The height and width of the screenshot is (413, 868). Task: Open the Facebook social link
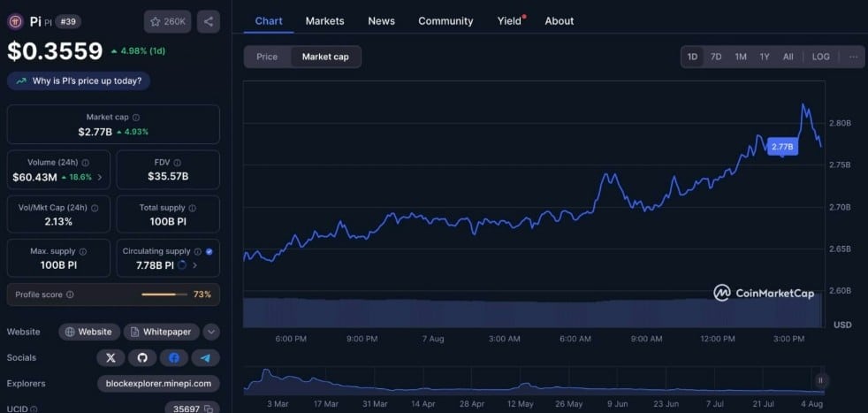point(174,358)
